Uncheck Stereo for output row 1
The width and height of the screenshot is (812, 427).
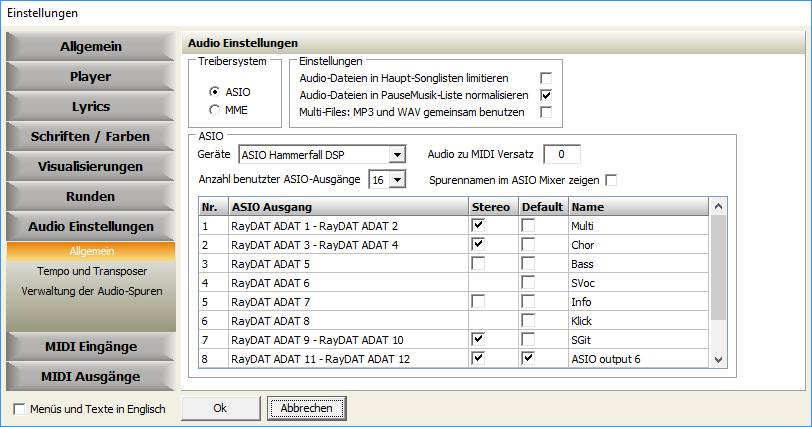point(478,226)
